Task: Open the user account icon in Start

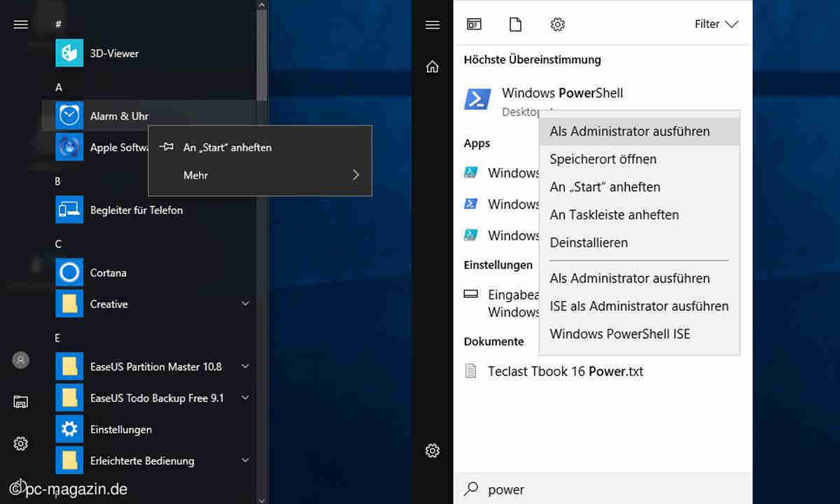Action: click(21, 360)
